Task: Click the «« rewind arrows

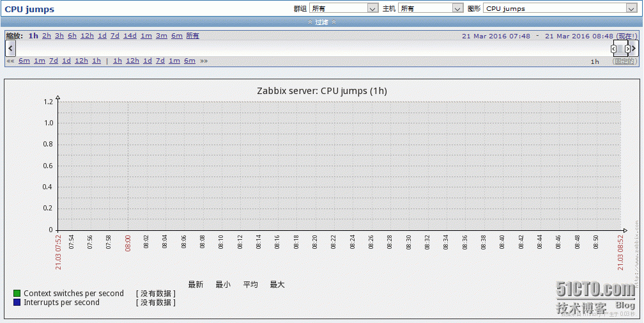Action: click(x=11, y=61)
